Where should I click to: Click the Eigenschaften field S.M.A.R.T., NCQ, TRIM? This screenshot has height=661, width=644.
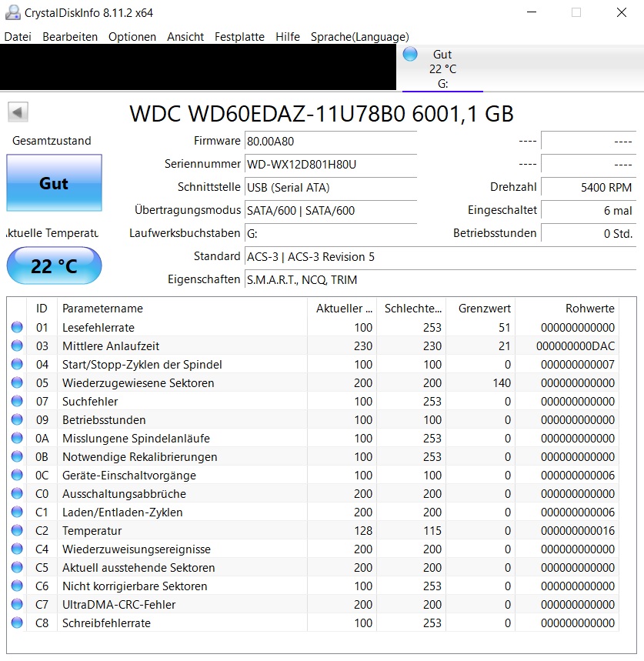(x=440, y=279)
